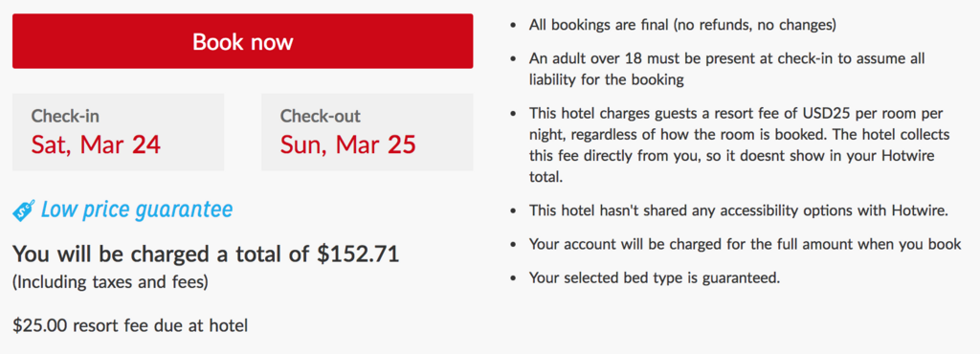Click the Check-out label
The height and width of the screenshot is (354, 980).
click(320, 116)
